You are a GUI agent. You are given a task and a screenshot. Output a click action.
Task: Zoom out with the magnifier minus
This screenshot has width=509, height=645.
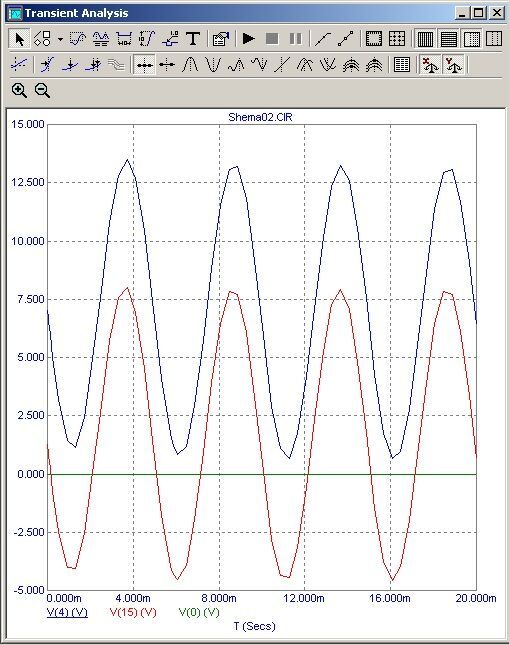tap(42, 90)
